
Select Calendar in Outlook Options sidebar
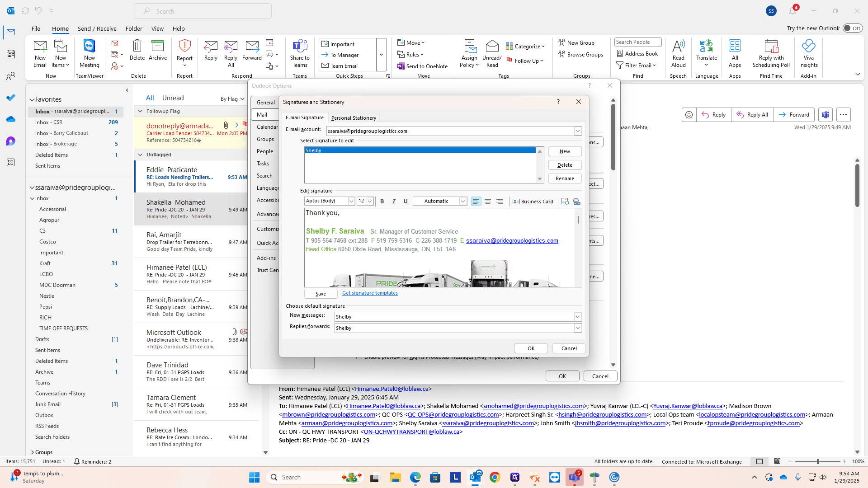coord(267,127)
